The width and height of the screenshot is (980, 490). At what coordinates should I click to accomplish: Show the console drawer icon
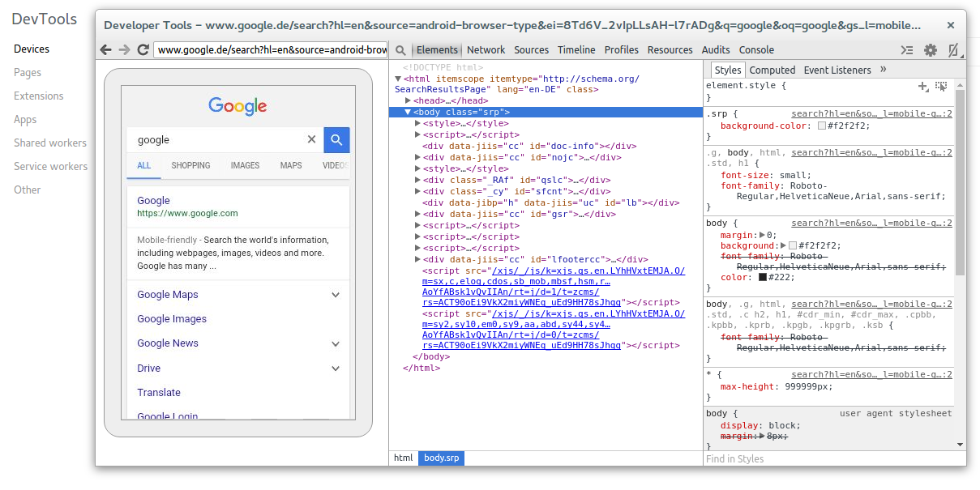(x=908, y=50)
